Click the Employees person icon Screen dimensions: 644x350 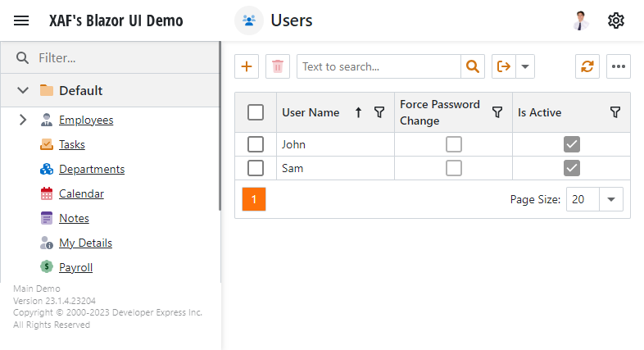pyautogui.click(x=47, y=120)
